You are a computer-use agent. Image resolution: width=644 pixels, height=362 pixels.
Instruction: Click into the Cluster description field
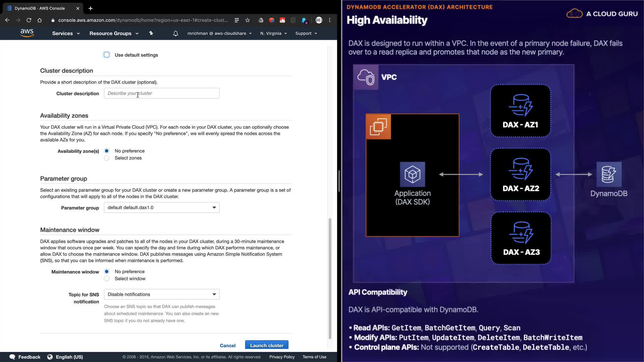click(x=162, y=93)
